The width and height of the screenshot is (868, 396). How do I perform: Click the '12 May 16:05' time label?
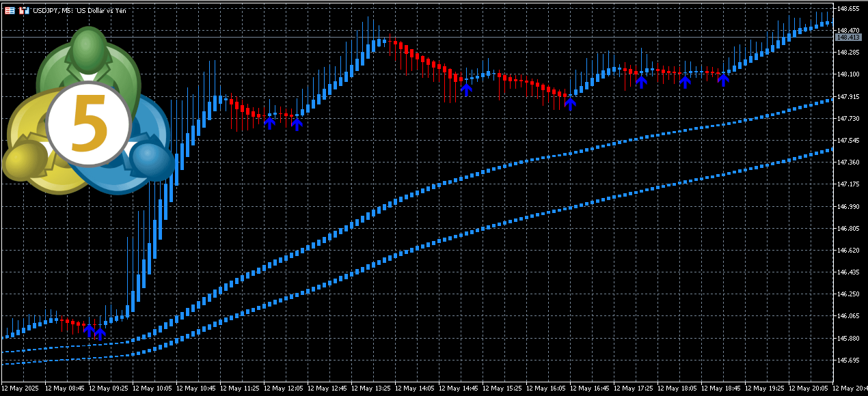(x=546, y=388)
